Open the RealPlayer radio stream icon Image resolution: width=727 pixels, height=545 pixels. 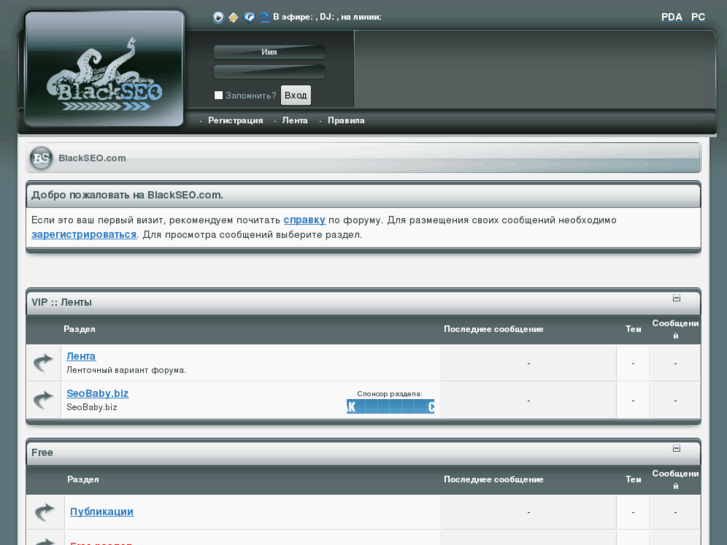249,18
